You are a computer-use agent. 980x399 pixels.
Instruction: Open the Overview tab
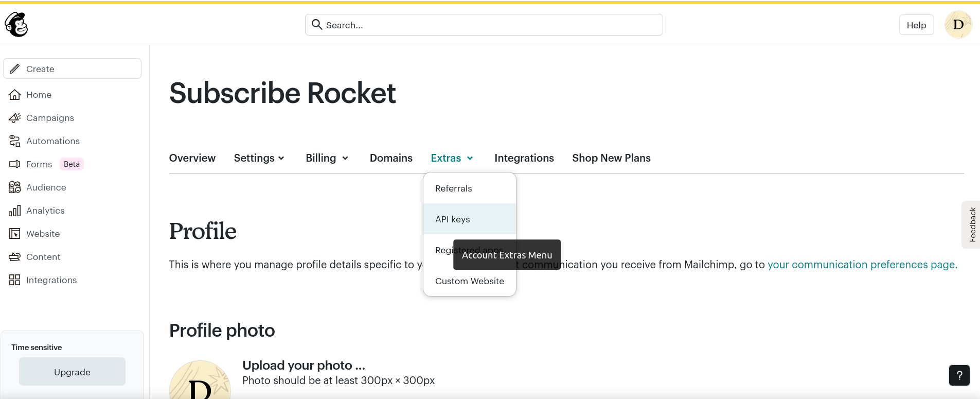click(192, 158)
